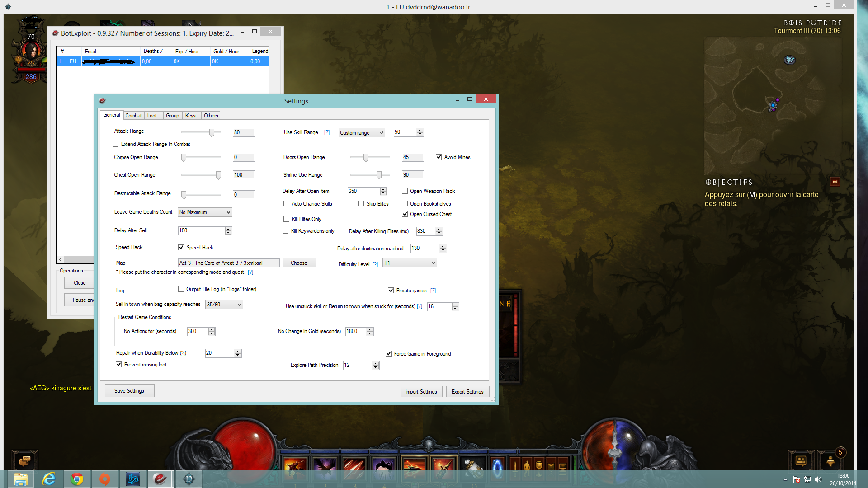The width and height of the screenshot is (868, 488).
Task: Enable Open Weapon Rack option
Action: click(x=405, y=191)
